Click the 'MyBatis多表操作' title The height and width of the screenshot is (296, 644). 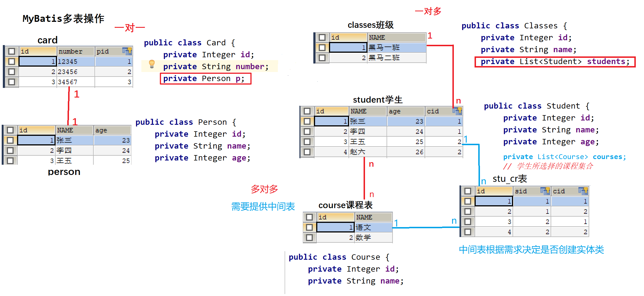64,19
